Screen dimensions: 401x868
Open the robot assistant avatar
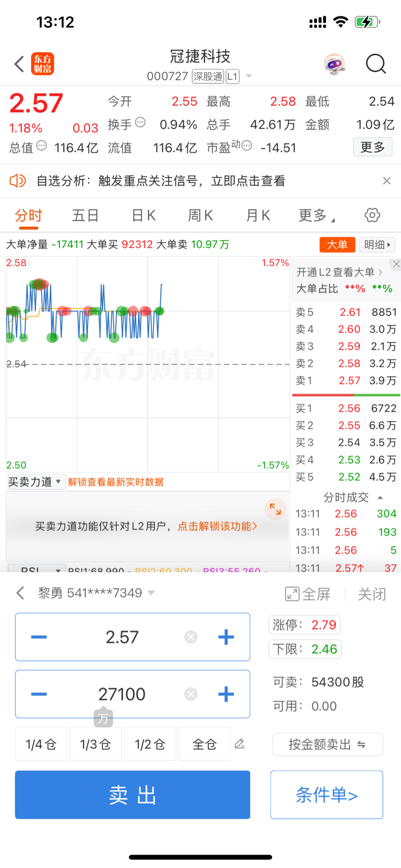(x=334, y=64)
